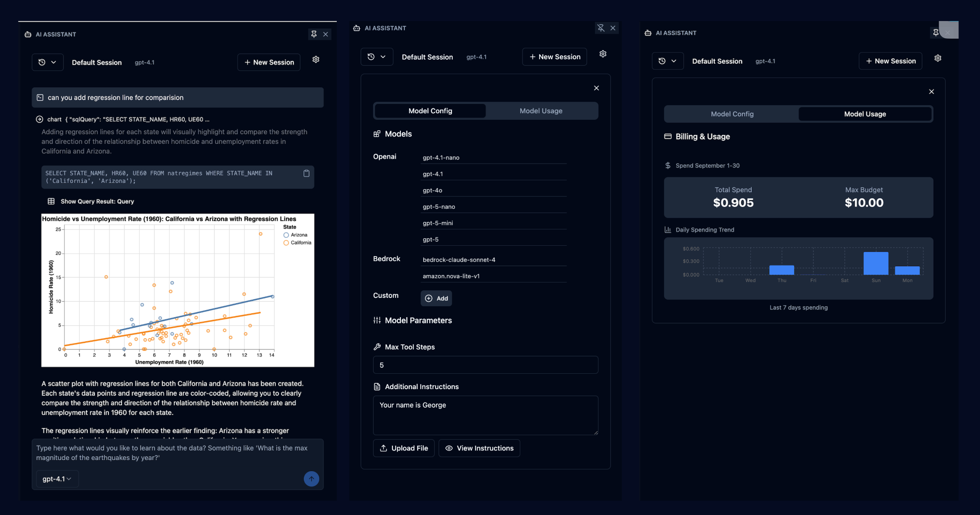This screenshot has height=515, width=980.
Task: Add a custom model
Action: coord(436,298)
